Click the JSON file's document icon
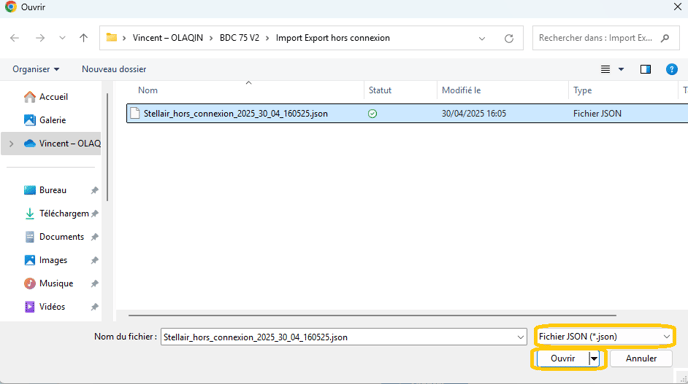The width and height of the screenshot is (688, 384). coord(135,113)
